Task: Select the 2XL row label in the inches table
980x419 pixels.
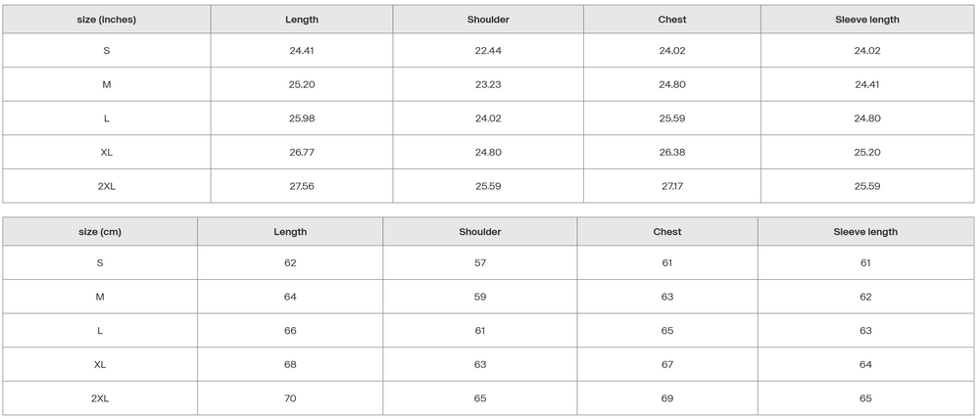Action: click(x=106, y=186)
